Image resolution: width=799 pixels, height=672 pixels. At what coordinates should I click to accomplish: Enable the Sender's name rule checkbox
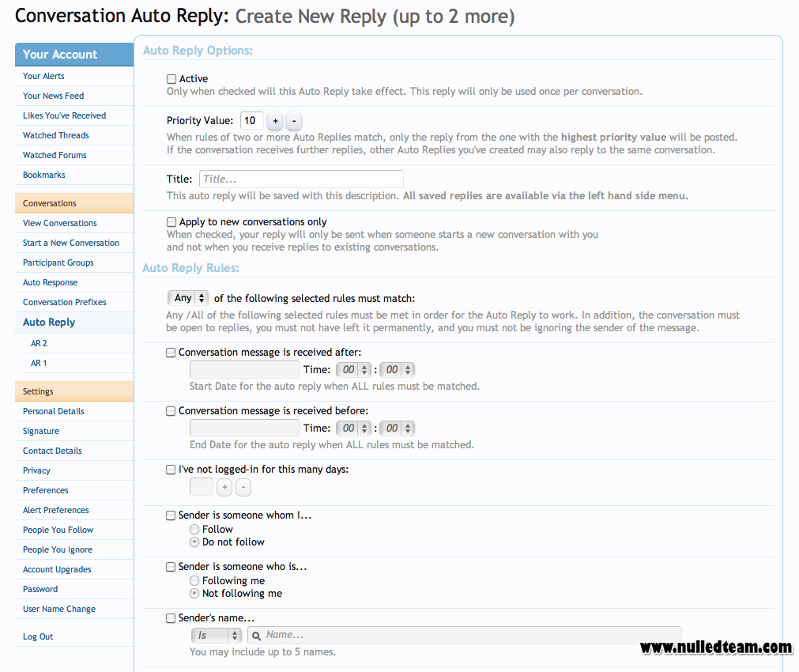(x=171, y=618)
